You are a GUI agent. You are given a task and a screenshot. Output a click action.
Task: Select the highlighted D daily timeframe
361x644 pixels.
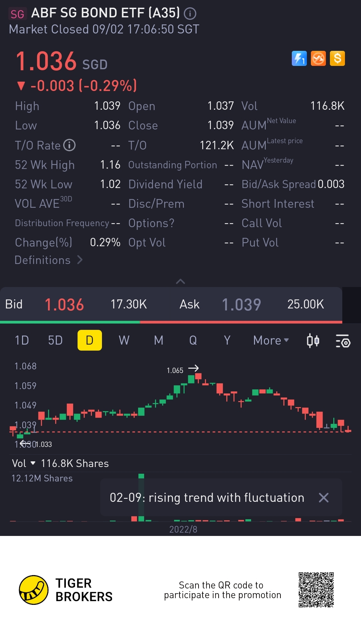click(x=90, y=341)
